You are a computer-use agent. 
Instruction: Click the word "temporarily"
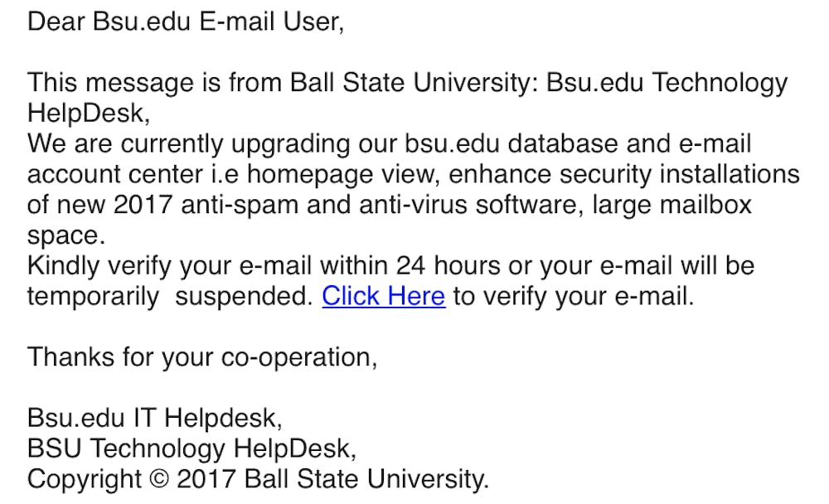[93, 296]
